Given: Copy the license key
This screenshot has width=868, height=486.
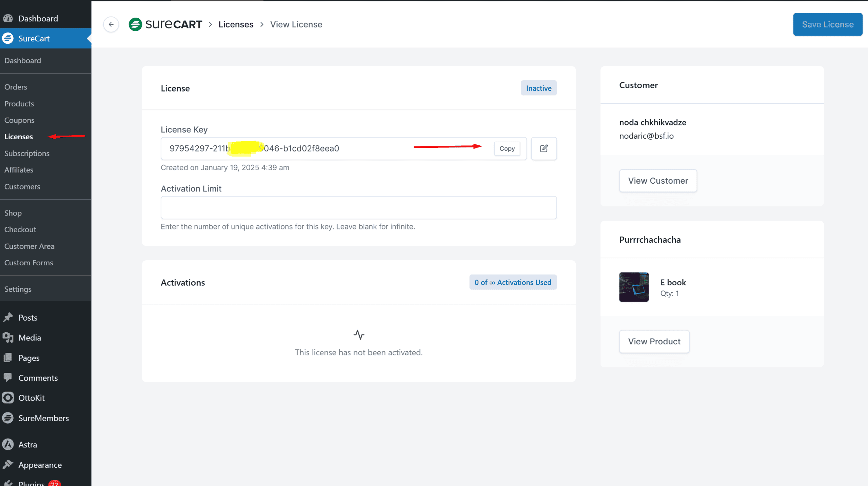Looking at the screenshot, I should point(507,148).
